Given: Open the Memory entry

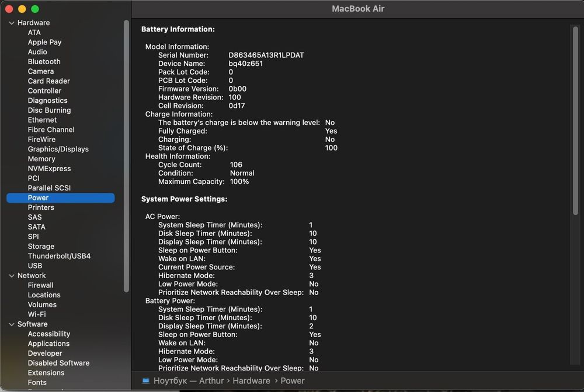Looking at the screenshot, I should tap(41, 159).
